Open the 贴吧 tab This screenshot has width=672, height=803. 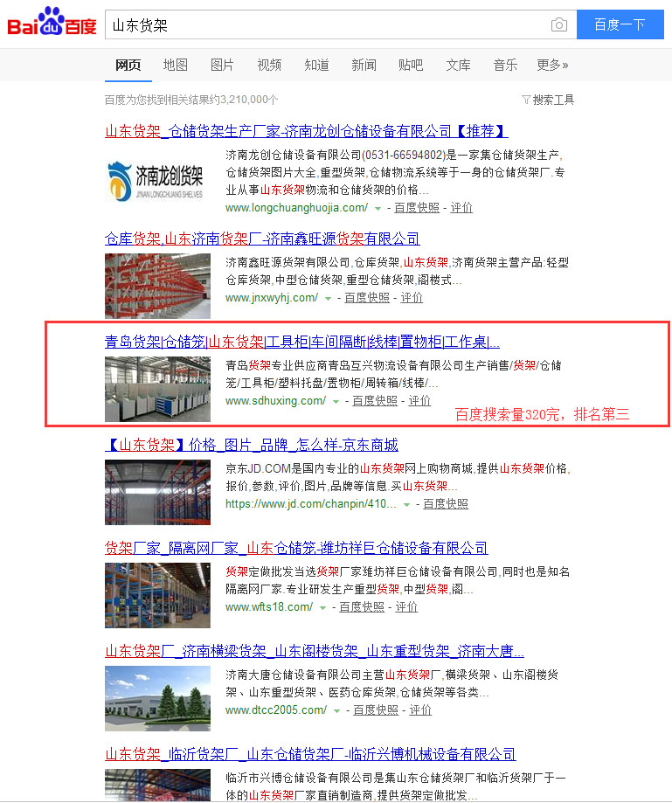411,65
